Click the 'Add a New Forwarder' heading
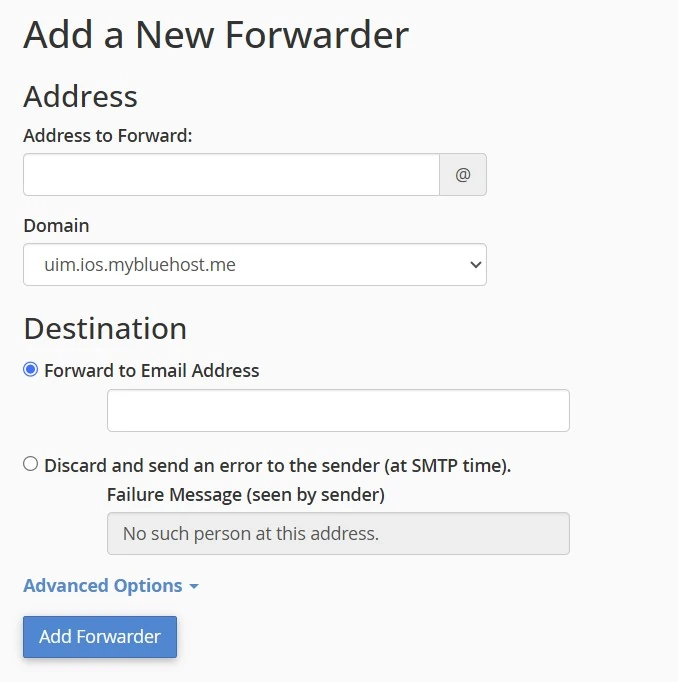This screenshot has height=682, width=678. [x=216, y=35]
